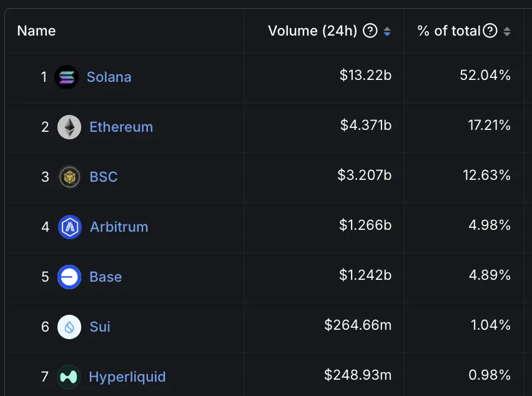Click the Volume (24h) column label
The height and width of the screenshot is (396, 532).
tap(312, 31)
